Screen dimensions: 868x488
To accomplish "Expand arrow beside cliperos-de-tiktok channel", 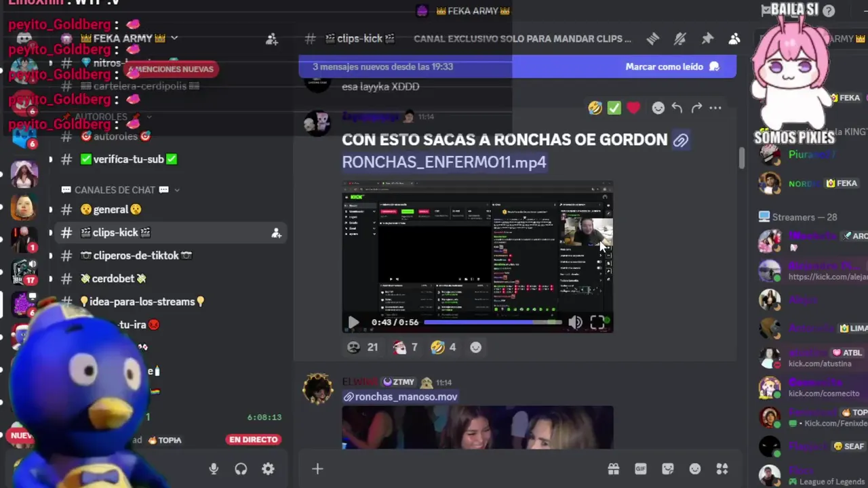I will pyautogui.click(x=50, y=256).
